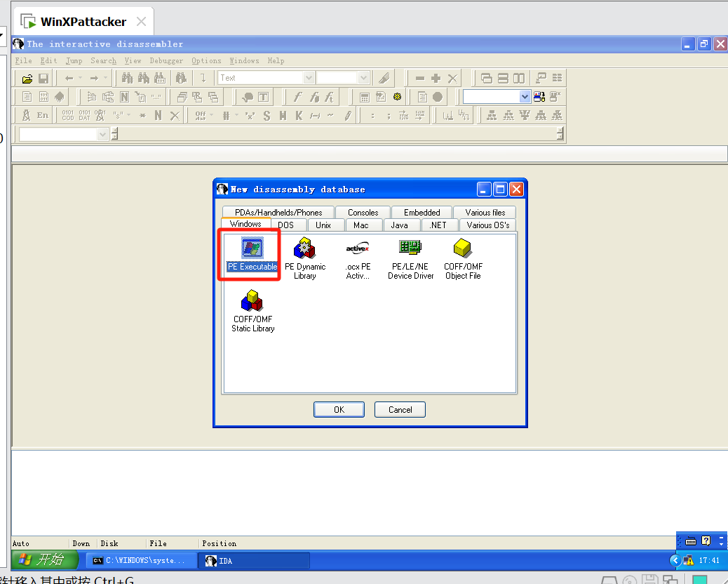Image resolution: width=728 pixels, height=584 pixels.
Task: Open the Text search type dropdown
Action: click(x=309, y=78)
